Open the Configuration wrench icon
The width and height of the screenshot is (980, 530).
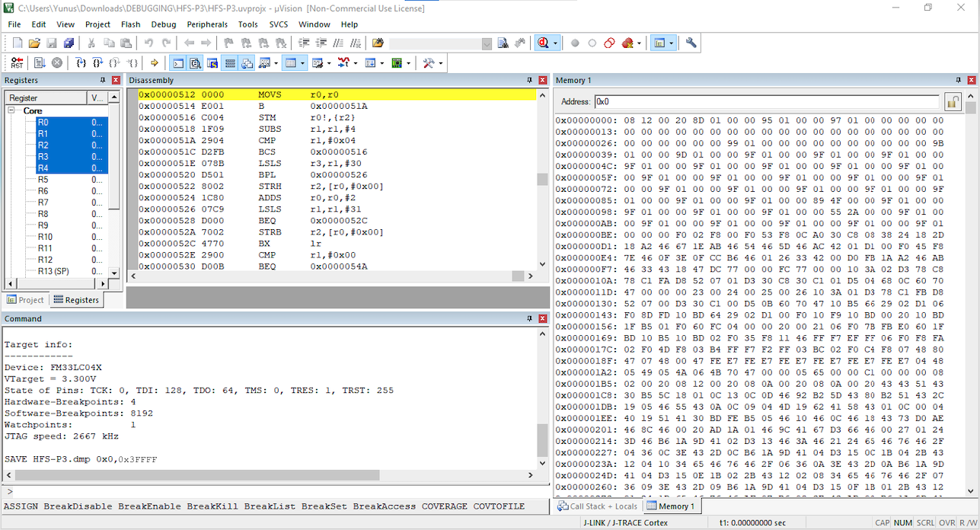(691, 43)
